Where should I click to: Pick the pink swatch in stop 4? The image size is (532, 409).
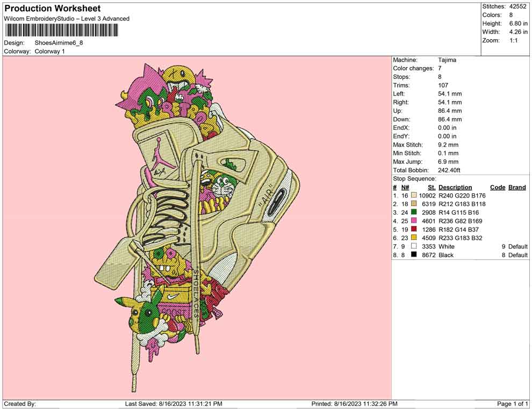tap(414, 221)
